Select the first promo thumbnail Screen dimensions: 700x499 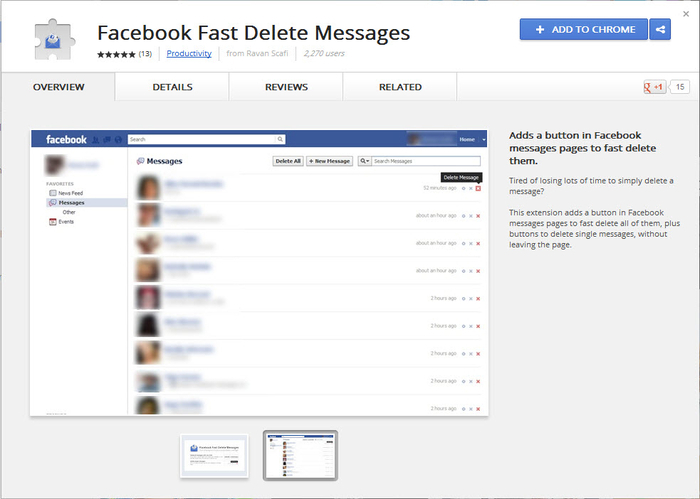(214, 456)
